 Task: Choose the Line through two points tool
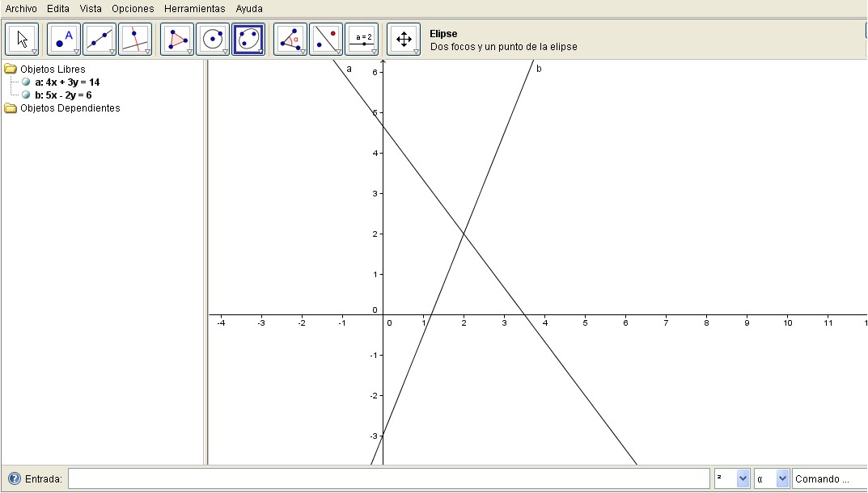click(x=99, y=38)
